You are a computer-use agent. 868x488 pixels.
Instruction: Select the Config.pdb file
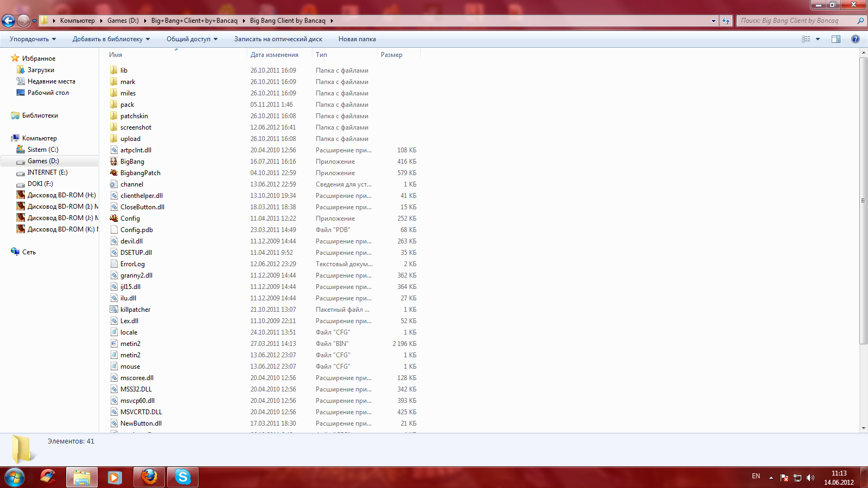click(137, 230)
